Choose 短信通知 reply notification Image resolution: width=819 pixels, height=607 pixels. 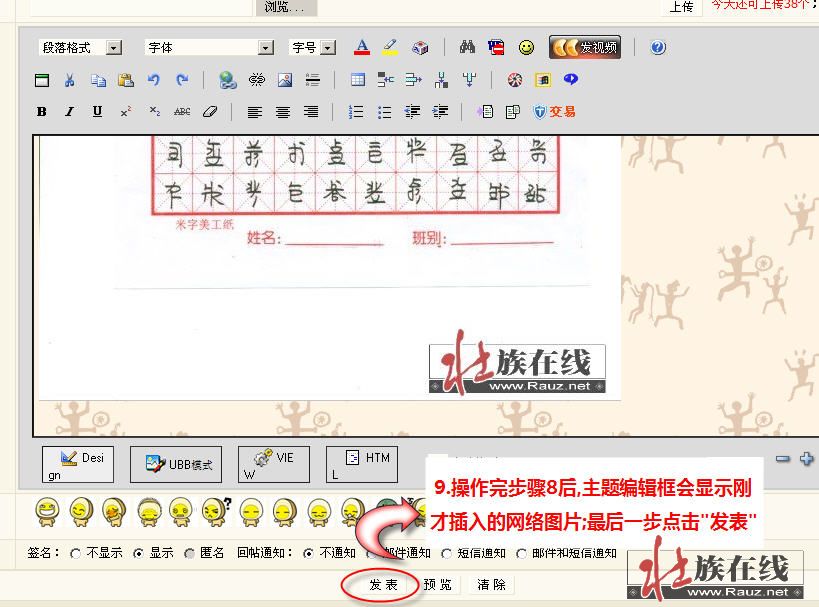[x=446, y=553]
